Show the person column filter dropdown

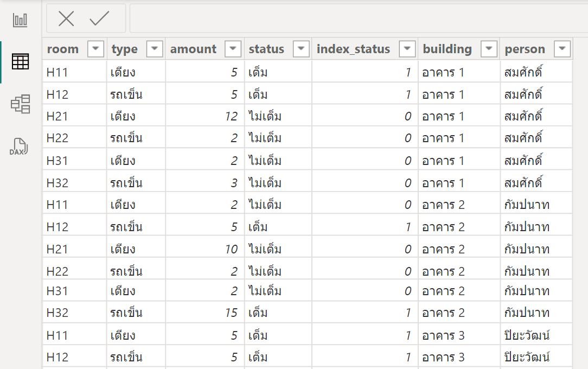pos(563,49)
